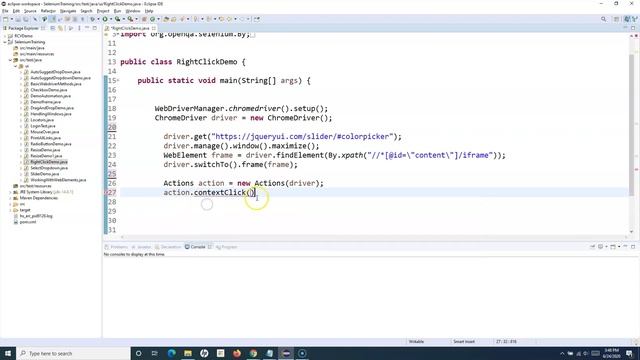Select the src/main/resources folder
Image resolution: width=640 pixels, height=360 pixels.
point(37,54)
